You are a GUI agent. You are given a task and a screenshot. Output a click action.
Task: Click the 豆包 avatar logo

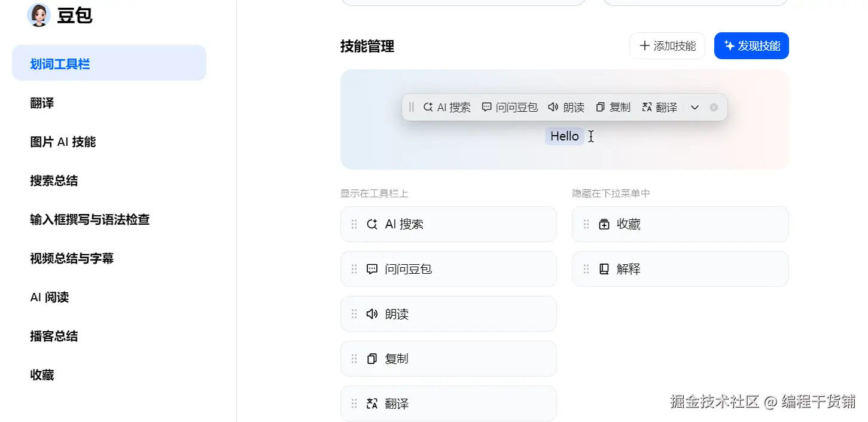pos(39,15)
